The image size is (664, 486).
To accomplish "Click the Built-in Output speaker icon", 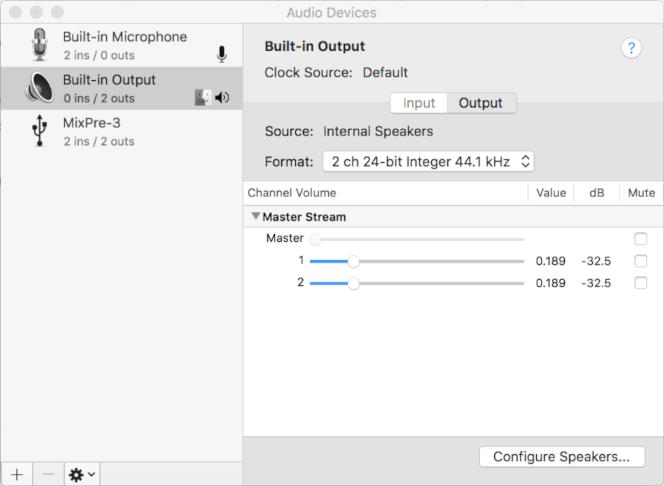I will 39,88.
